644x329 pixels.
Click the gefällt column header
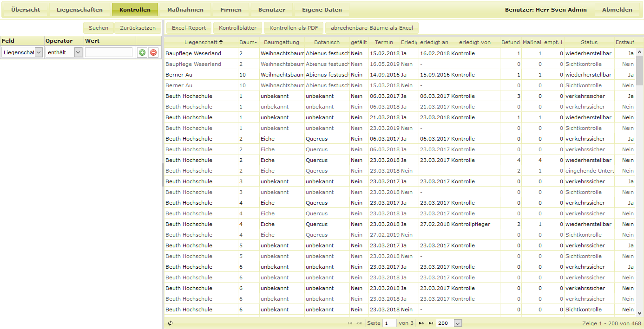click(x=359, y=42)
